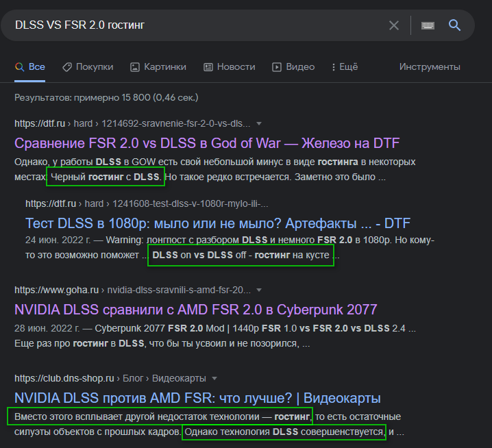
Task: Expand options arrow next to club.dns-shop.ru
Action: tap(214, 379)
